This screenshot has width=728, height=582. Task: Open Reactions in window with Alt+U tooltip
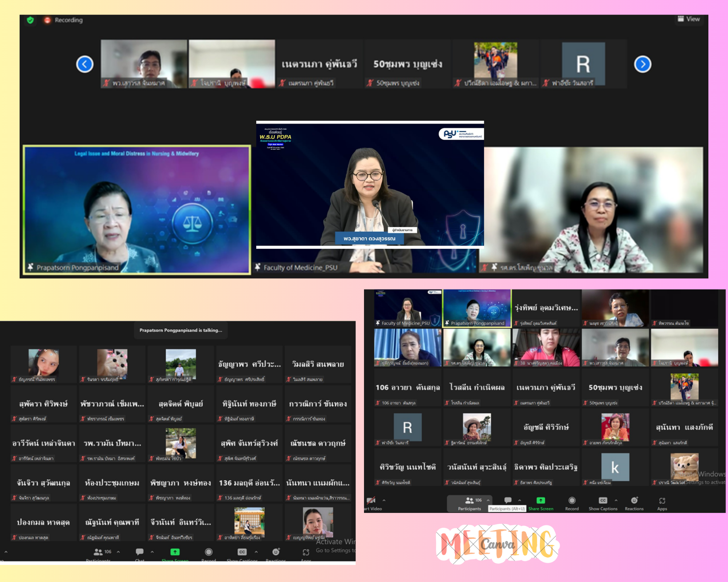[634, 504]
